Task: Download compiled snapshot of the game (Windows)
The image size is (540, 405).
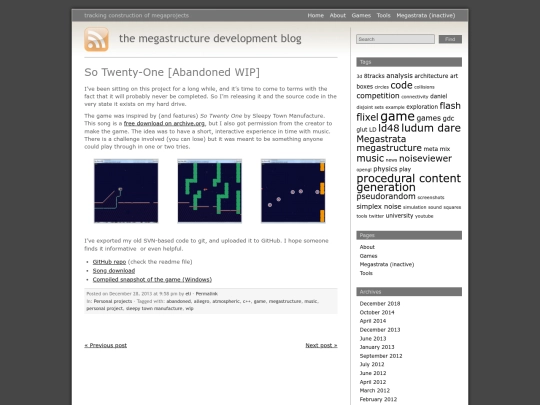Action: click(152, 280)
